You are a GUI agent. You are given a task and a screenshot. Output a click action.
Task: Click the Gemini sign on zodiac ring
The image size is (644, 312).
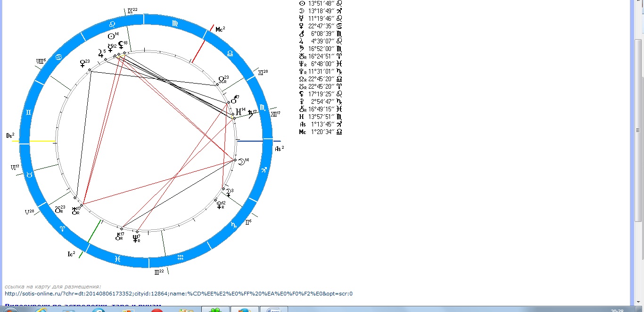pos(28,112)
